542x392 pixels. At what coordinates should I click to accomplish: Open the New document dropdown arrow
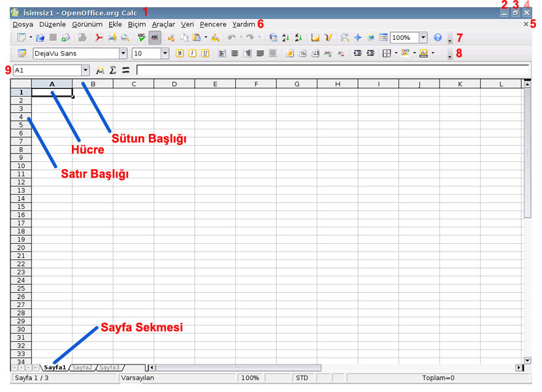pyautogui.click(x=31, y=37)
